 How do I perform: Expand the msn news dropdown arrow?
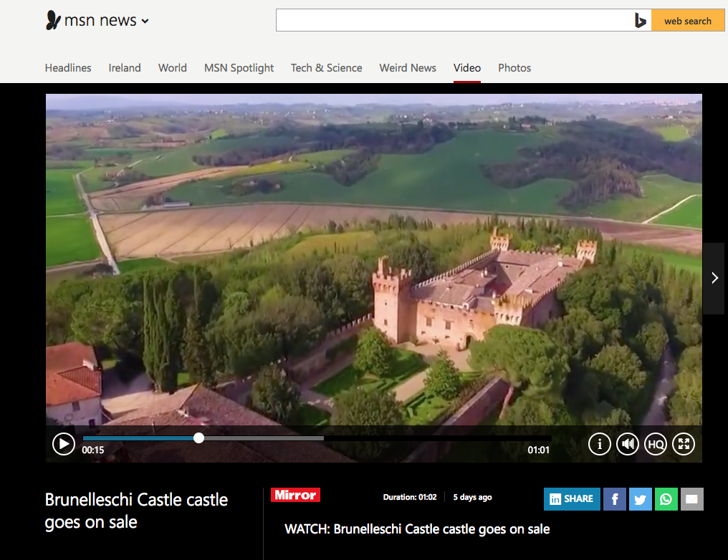coord(145,21)
